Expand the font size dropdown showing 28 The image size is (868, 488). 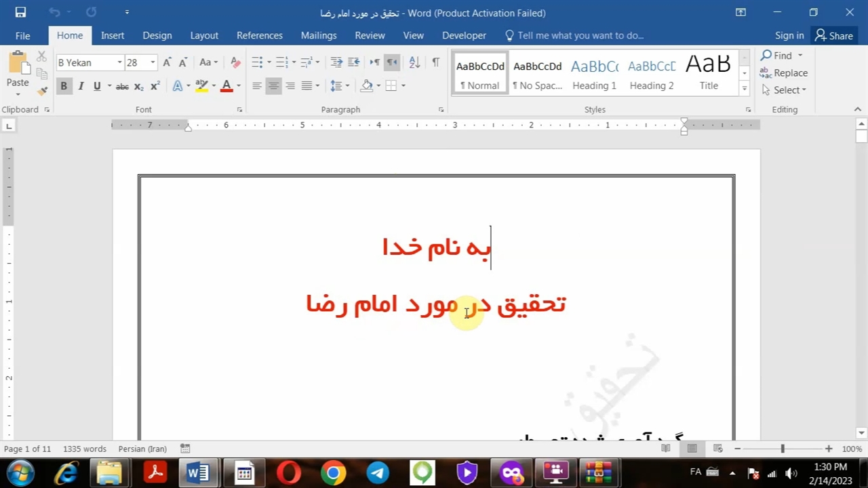coord(153,62)
